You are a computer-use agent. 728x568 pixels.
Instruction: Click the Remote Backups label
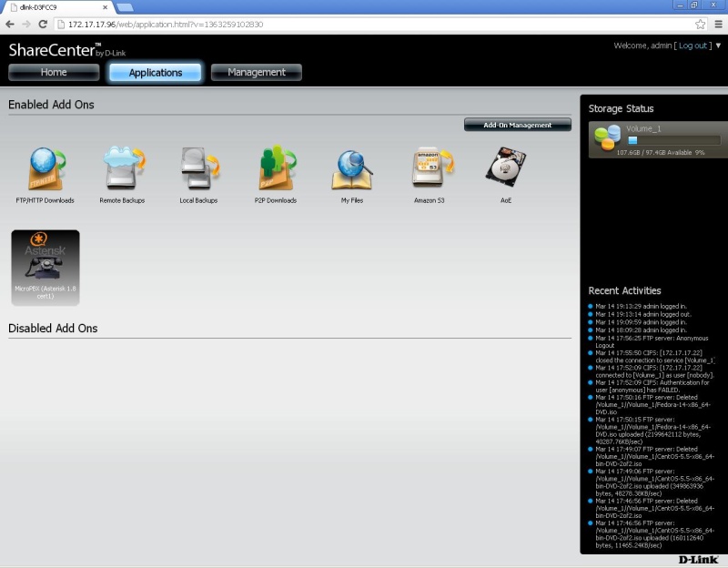(122, 200)
